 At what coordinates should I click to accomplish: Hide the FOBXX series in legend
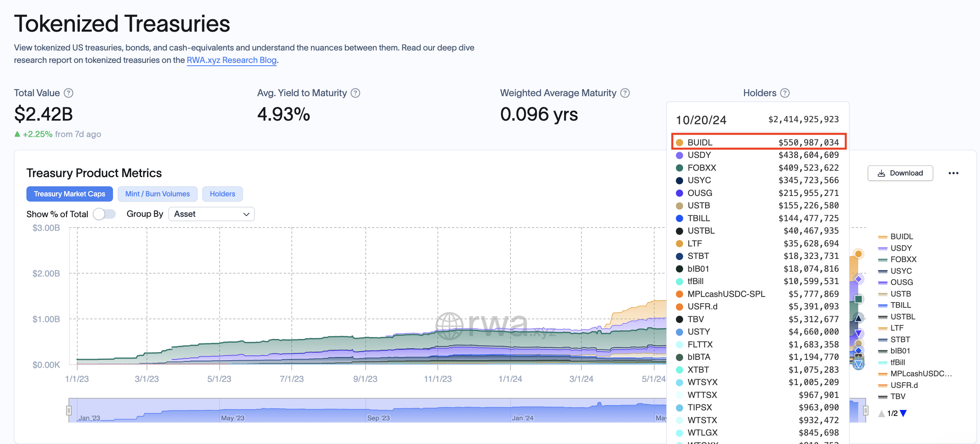[x=903, y=259]
